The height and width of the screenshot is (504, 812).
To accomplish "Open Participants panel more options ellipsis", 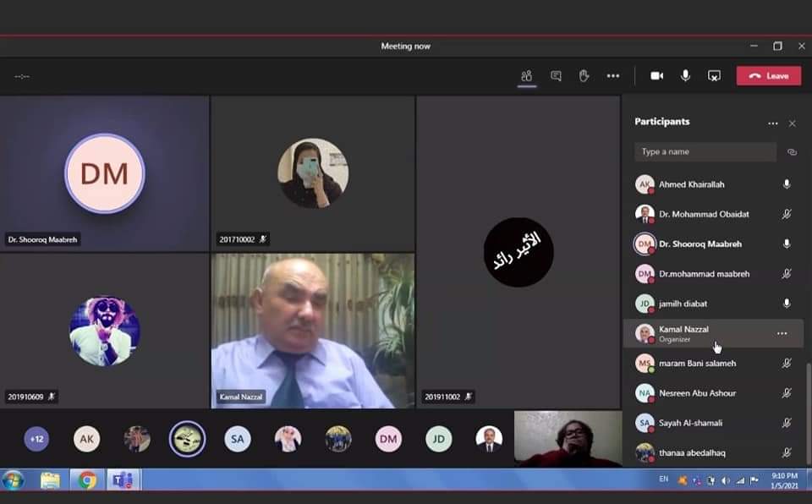I will (772, 123).
